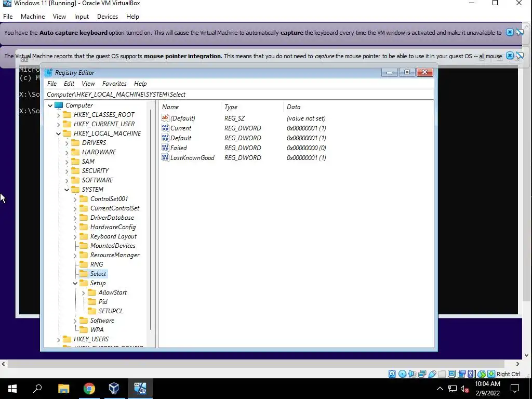Screen dimensions: 532x399
Task: Open the Windows Start menu
Action: pyautogui.click(x=12, y=389)
